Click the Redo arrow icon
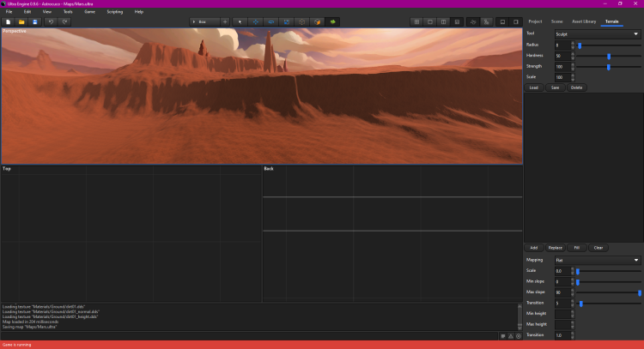The height and width of the screenshot is (349, 644). pos(64,21)
